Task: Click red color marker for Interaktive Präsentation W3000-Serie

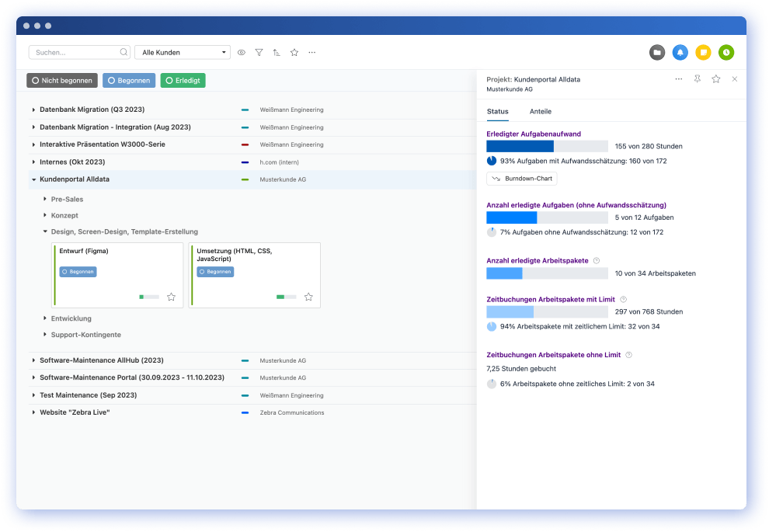Action: coord(245,144)
